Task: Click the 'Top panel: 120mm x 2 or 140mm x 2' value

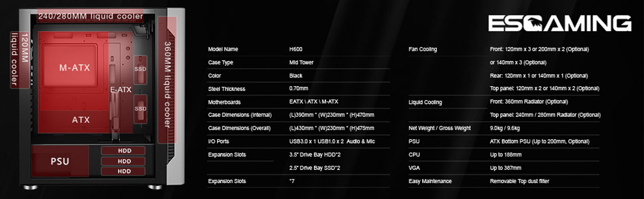Action: (x=544, y=89)
